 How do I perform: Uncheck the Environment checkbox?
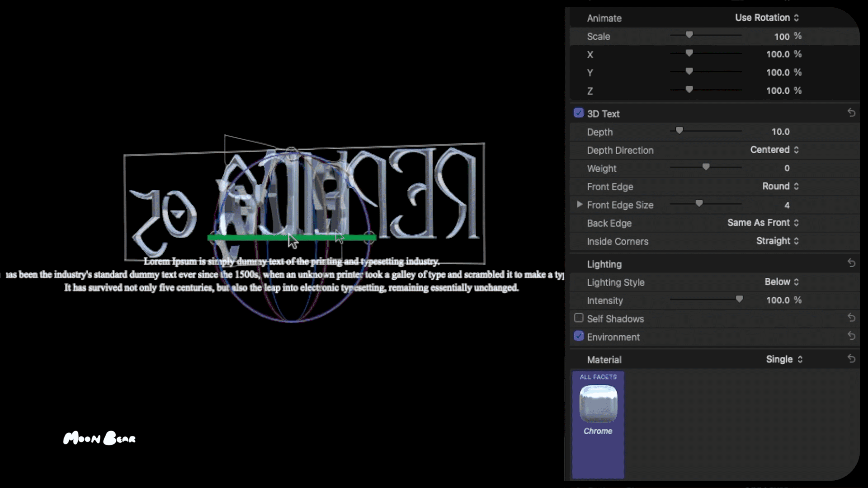click(579, 336)
